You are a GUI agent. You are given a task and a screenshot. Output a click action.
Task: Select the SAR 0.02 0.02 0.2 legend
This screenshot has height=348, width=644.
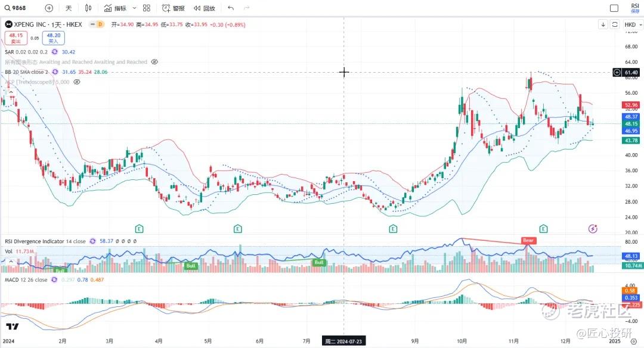pyautogui.click(x=26, y=52)
